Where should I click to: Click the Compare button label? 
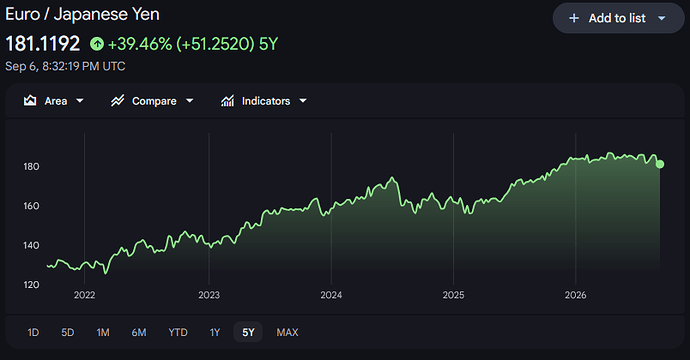pos(154,101)
